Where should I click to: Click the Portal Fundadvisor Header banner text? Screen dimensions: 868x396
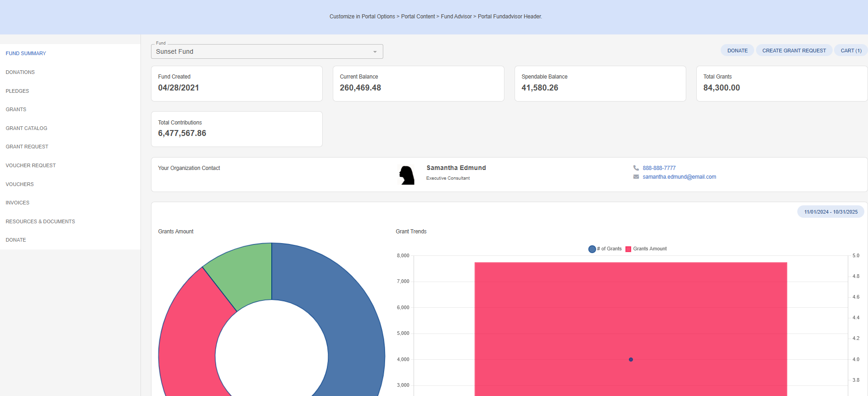[x=436, y=17]
